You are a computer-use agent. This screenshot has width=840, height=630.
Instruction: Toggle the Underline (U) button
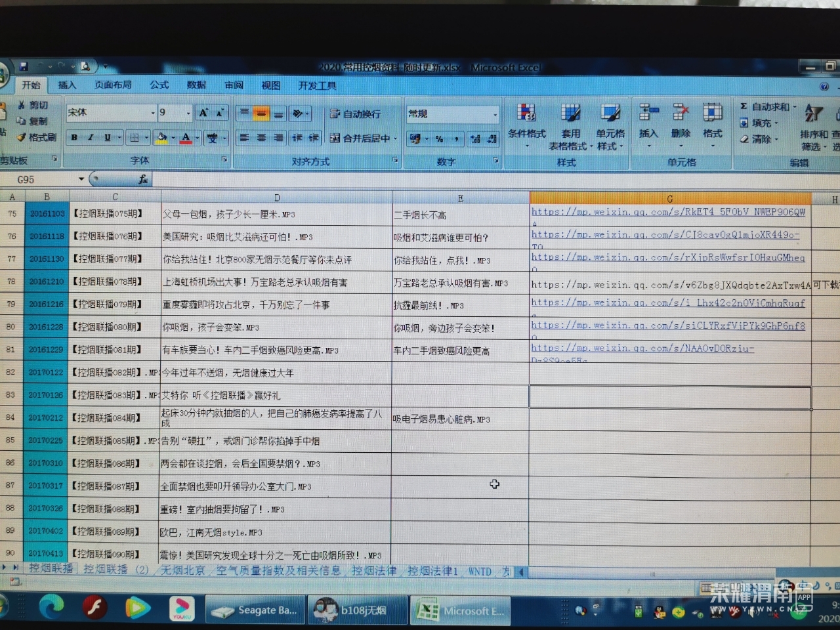click(x=107, y=138)
